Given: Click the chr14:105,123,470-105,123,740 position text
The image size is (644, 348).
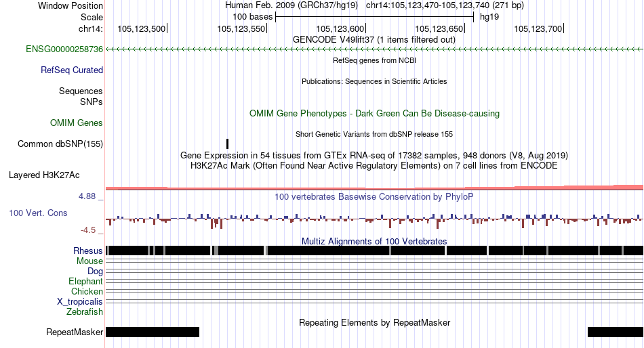Looking at the screenshot, I should click(445, 5).
